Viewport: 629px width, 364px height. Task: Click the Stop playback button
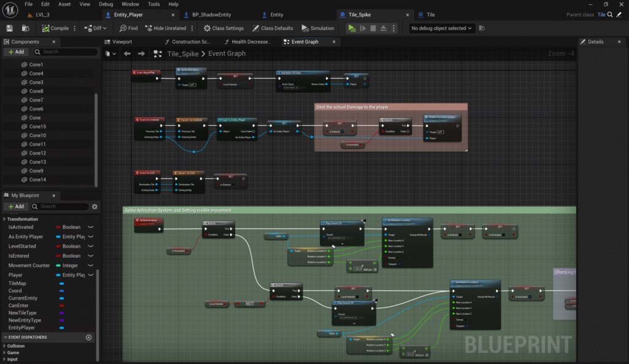373,28
